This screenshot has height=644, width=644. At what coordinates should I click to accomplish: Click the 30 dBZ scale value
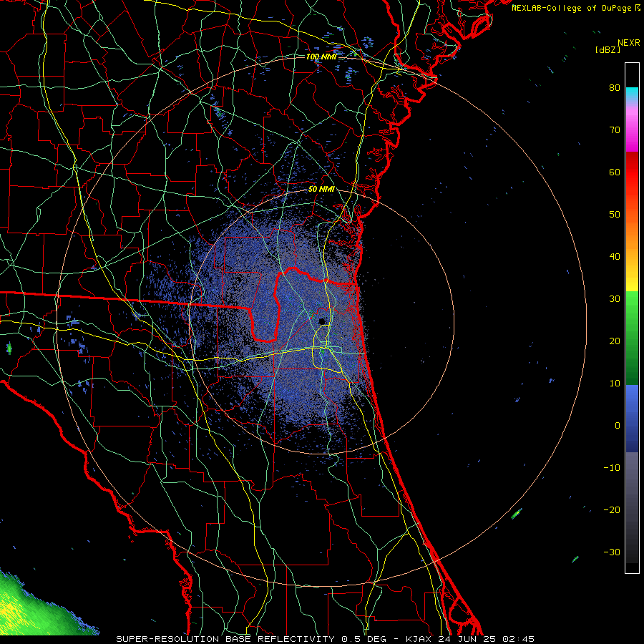pos(615,299)
